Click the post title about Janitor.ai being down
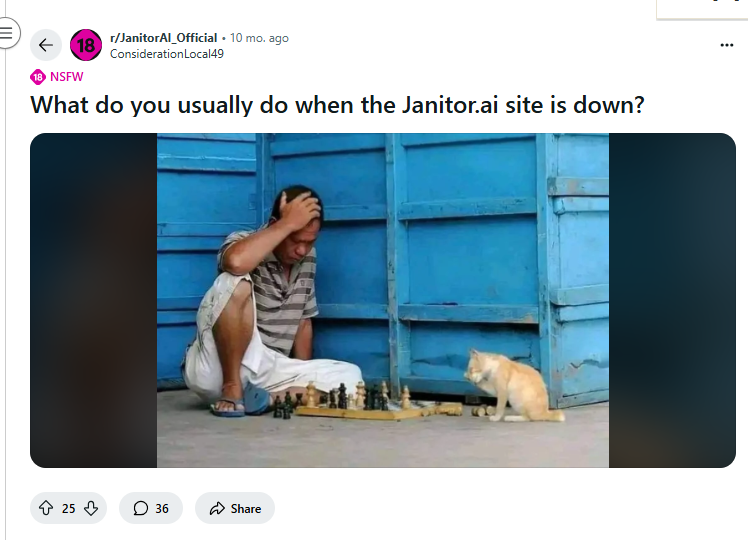The height and width of the screenshot is (540, 748). [337, 105]
